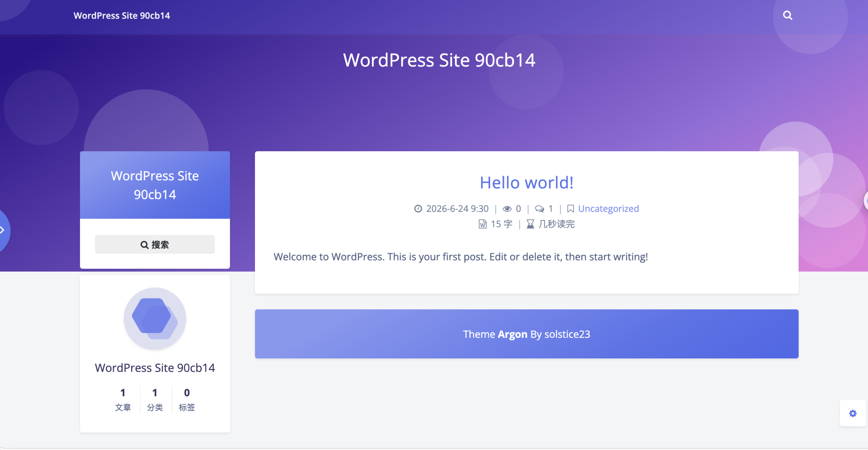Open the 分类 category count stat
This screenshot has height=450, width=868.
pyautogui.click(x=155, y=399)
